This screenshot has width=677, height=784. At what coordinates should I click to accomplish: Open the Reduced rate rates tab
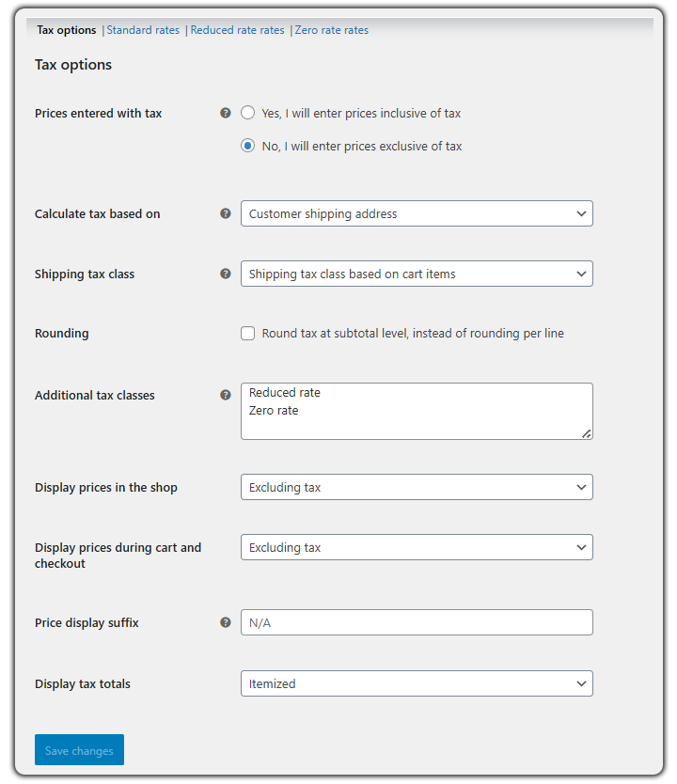237,30
